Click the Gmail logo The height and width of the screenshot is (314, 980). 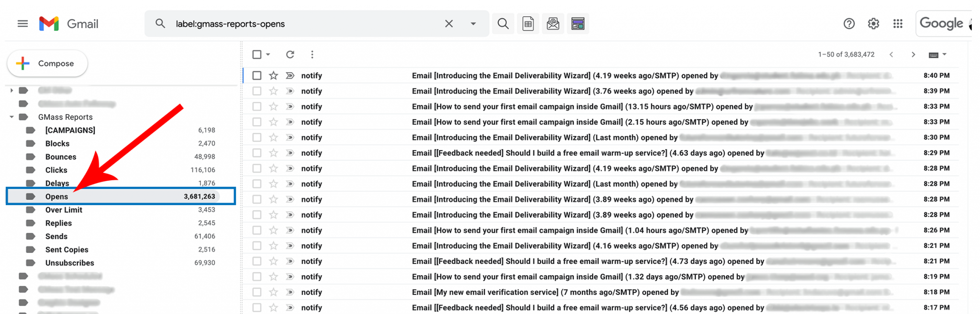coord(68,23)
